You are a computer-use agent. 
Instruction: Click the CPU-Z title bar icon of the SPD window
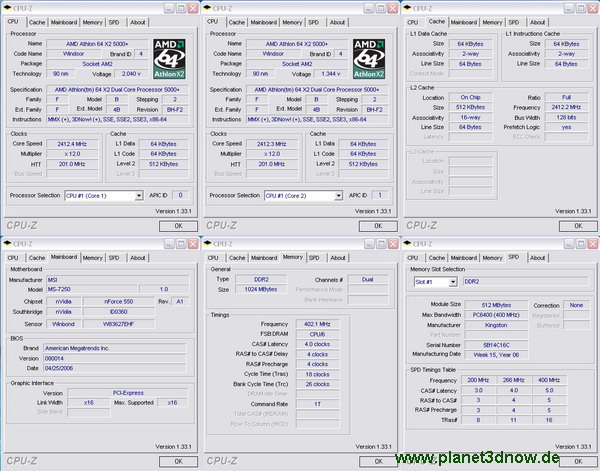(407, 243)
